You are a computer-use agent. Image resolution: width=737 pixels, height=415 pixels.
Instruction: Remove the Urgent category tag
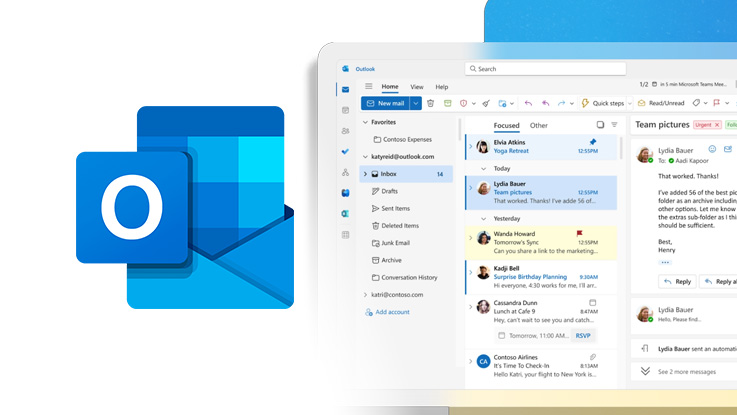[717, 125]
